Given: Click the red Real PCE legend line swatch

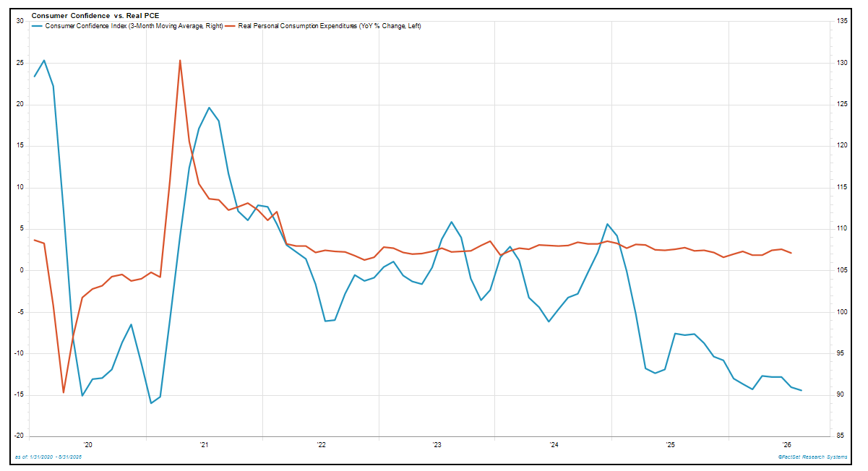Looking at the screenshot, I should tap(231, 26).
